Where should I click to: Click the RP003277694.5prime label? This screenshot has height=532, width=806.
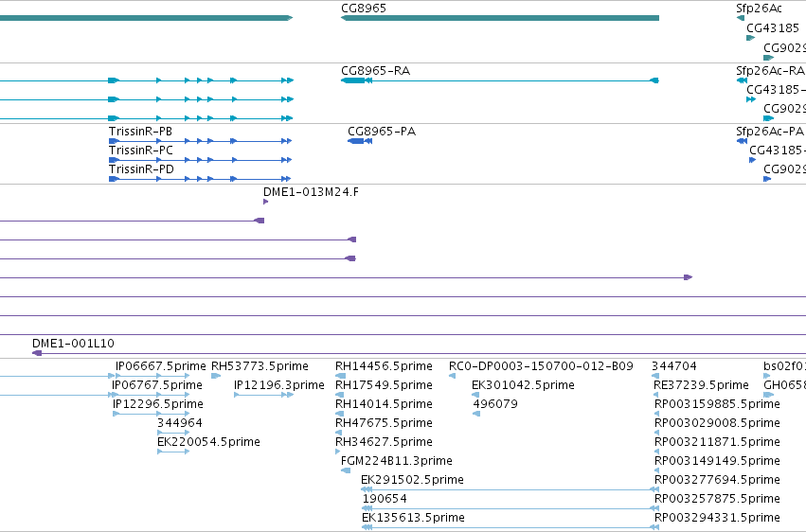[717, 480]
